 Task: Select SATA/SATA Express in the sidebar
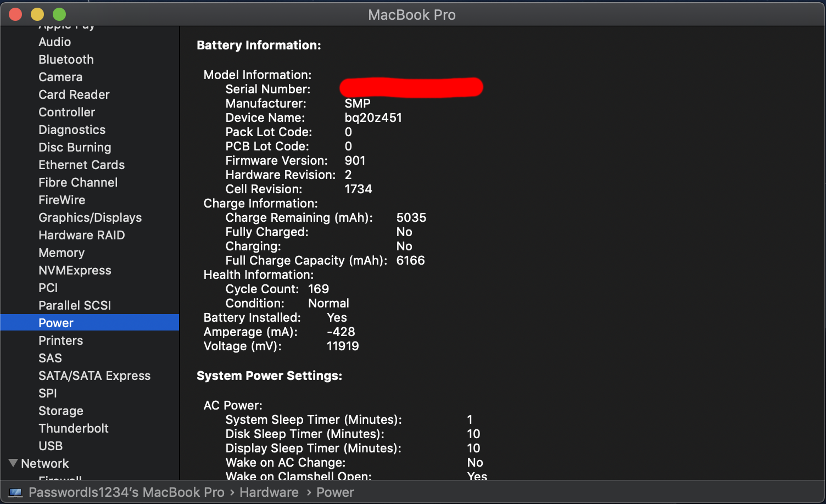tap(94, 376)
